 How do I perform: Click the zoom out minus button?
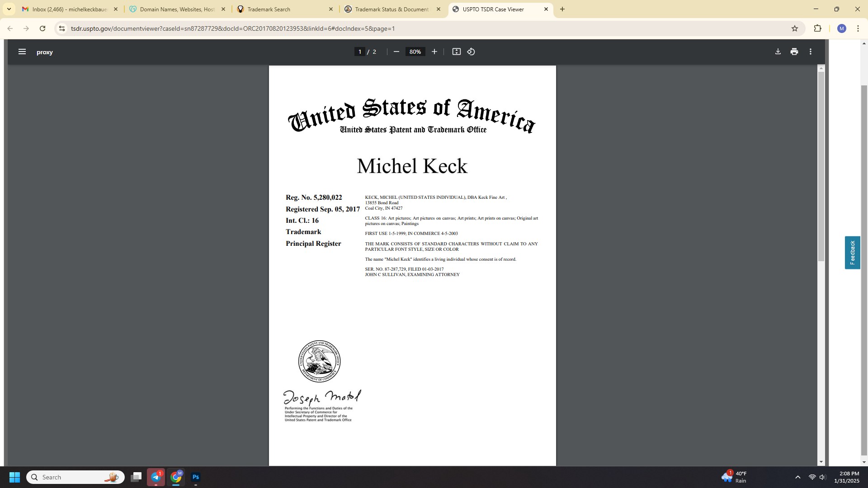[396, 52]
